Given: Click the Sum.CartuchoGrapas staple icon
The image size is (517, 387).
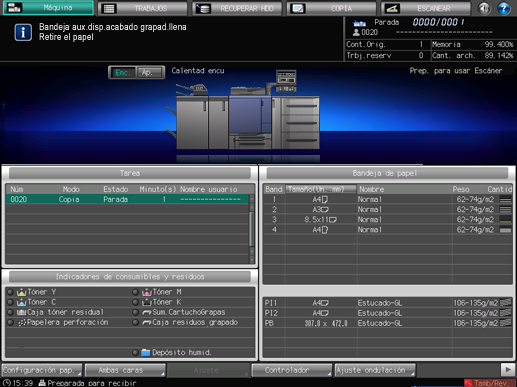Looking at the screenshot, I should coord(147,312).
